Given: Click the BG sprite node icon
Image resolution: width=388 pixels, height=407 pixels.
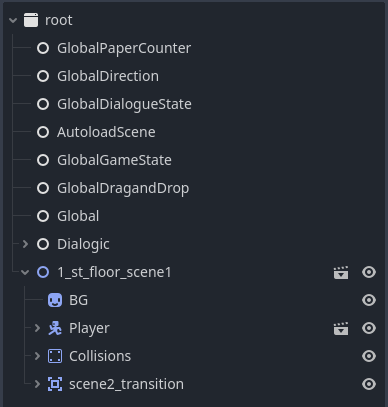Looking at the screenshot, I should pyautogui.click(x=55, y=300).
